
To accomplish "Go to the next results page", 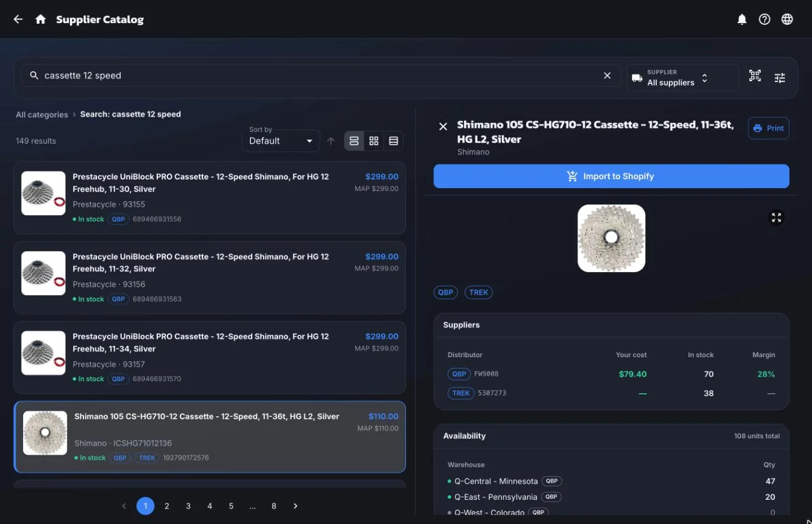I will click(295, 506).
